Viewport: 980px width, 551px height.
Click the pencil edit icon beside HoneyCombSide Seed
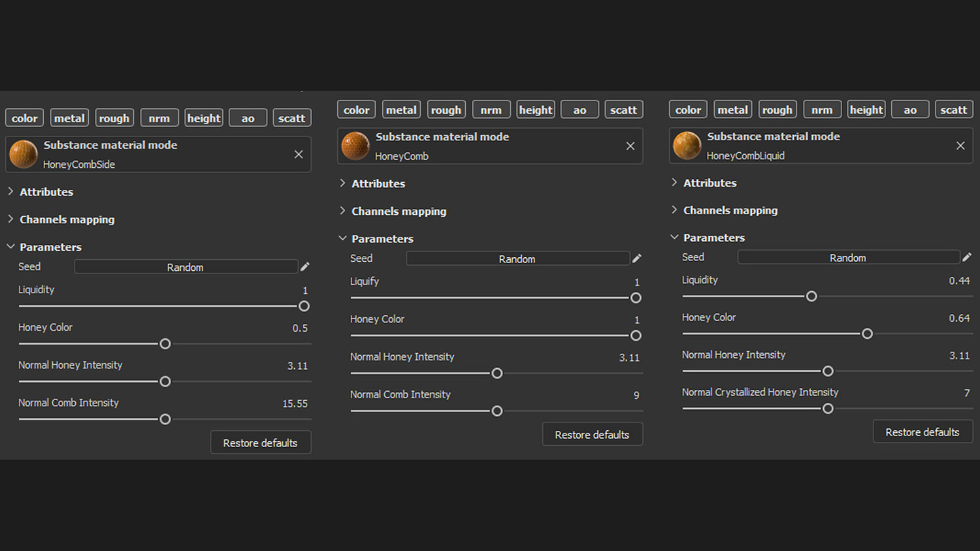[x=305, y=266]
